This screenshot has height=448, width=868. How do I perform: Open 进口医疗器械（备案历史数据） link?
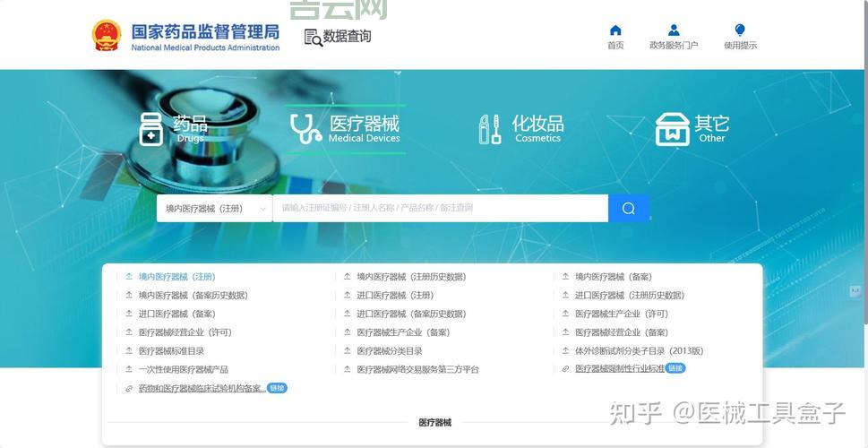pos(411,314)
